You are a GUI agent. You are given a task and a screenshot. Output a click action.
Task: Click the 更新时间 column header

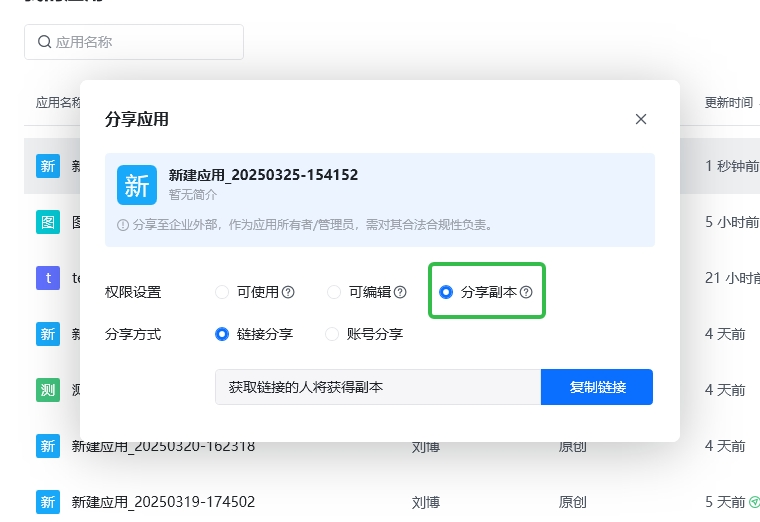728,102
